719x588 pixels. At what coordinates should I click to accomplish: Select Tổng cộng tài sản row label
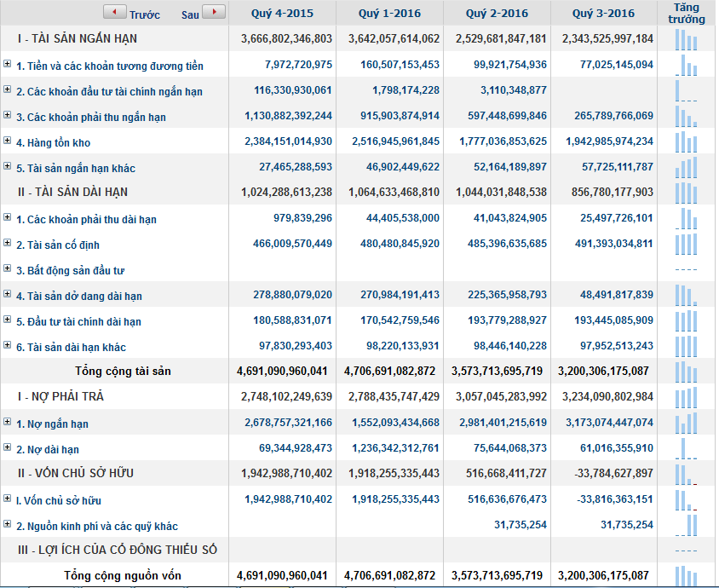(x=123, y=371)
